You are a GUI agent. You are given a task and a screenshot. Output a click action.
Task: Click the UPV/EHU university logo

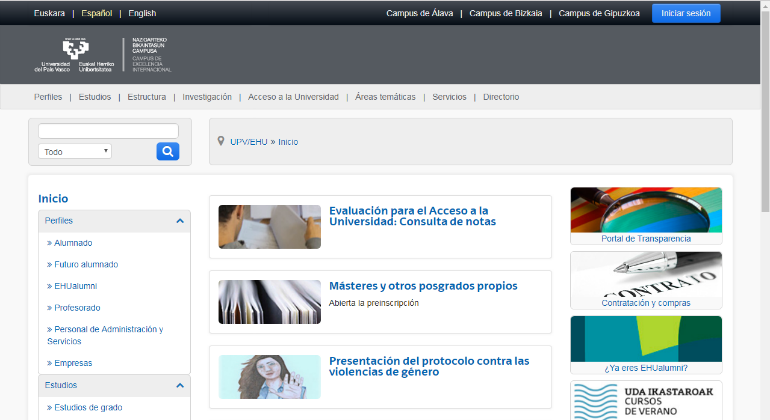pyautogui.click(x=74, y=55)
